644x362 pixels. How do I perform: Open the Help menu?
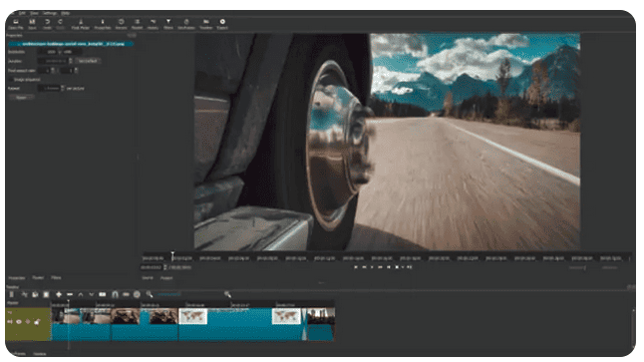(x=66, y=13)
